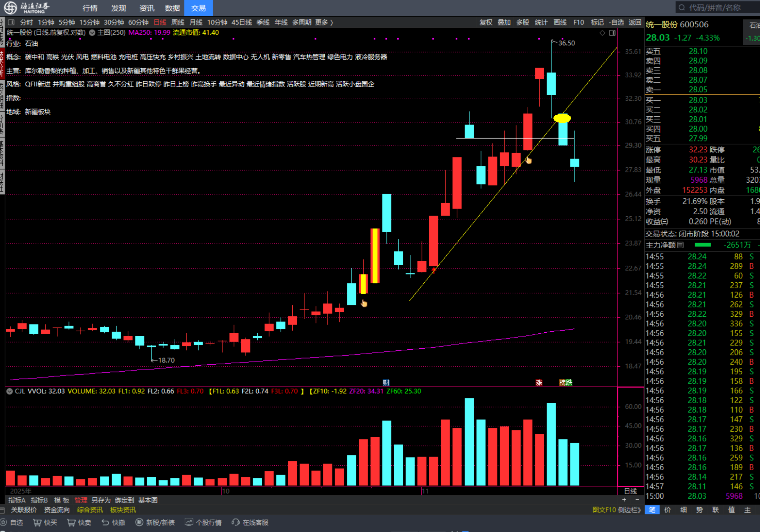Viewport: 760px width, 532px height.
Task: Open the 交易 top menu tab
Action: coord(198,8)
